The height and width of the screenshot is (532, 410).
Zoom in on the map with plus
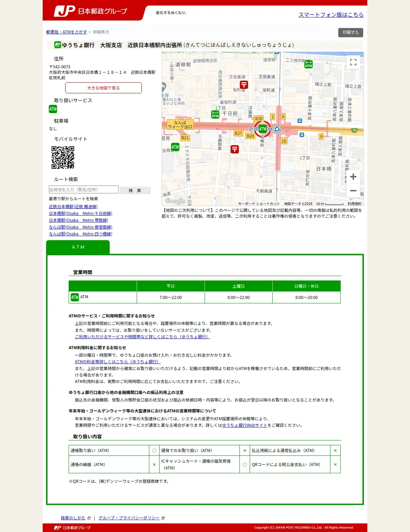353,177
